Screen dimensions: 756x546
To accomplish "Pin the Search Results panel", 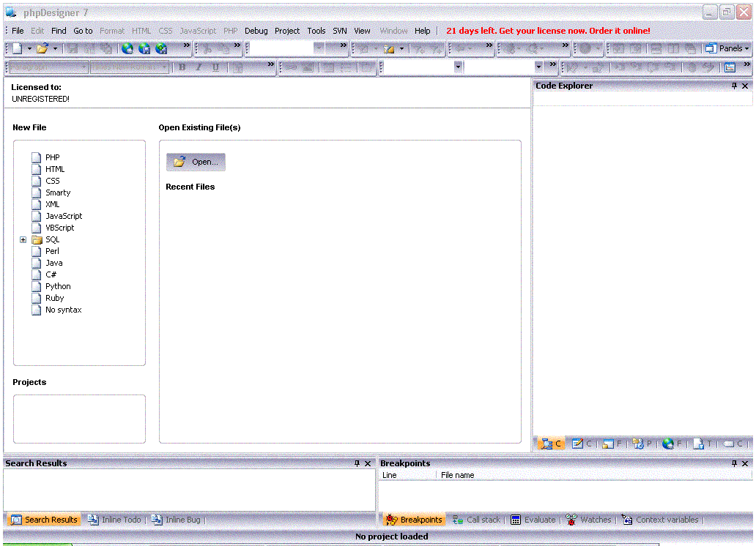I will (x=357, y=463).
